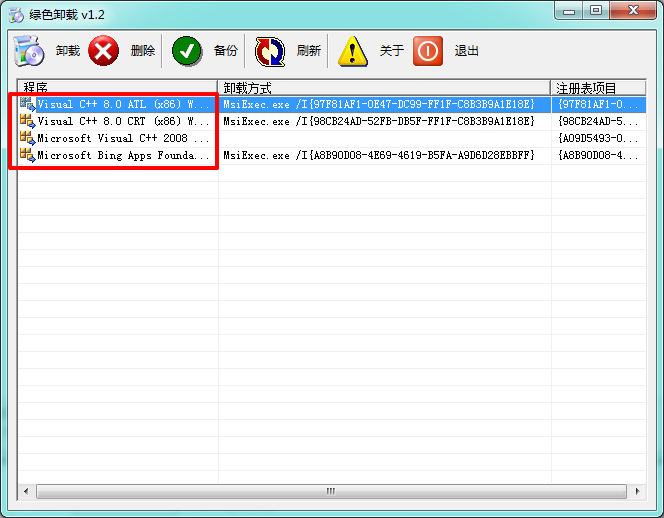This screenshot has width=664, height=518.
Task: Click the registry entry {A8B90D08-4...
Action: click(598, 155)
